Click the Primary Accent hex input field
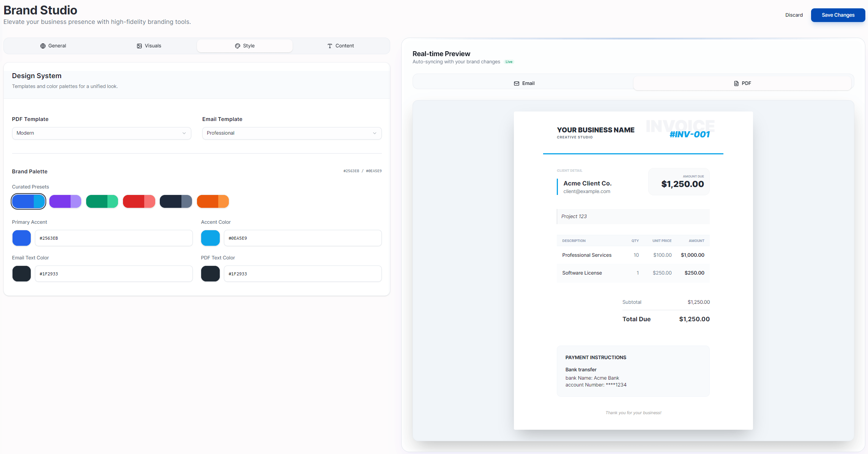 click(x=113, y=238)
